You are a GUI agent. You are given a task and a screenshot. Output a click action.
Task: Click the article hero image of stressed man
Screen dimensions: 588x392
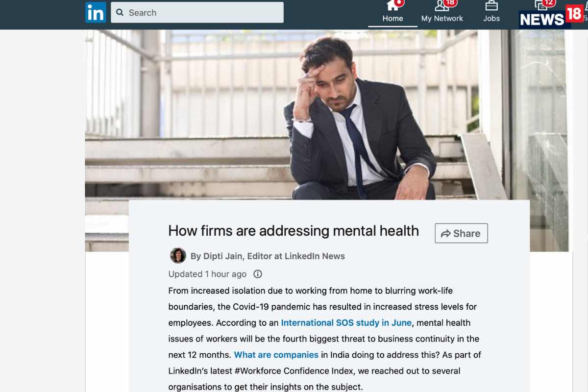coord(327,115)
